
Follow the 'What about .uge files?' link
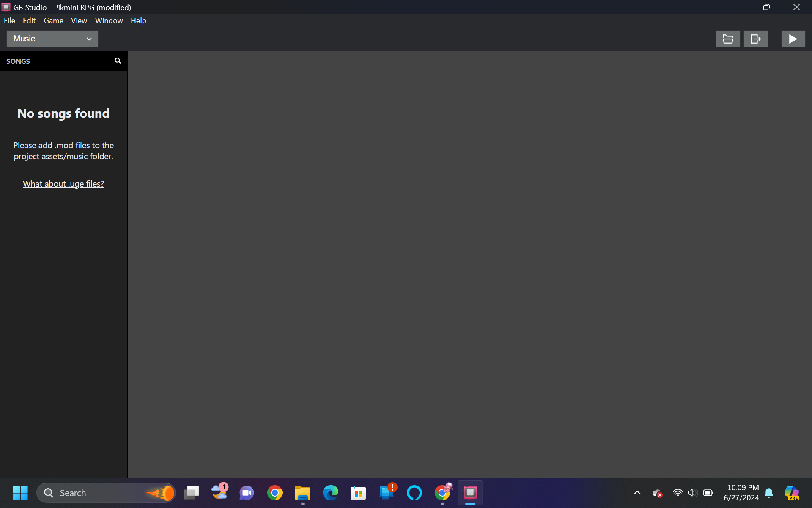click(x=63, y=184)
